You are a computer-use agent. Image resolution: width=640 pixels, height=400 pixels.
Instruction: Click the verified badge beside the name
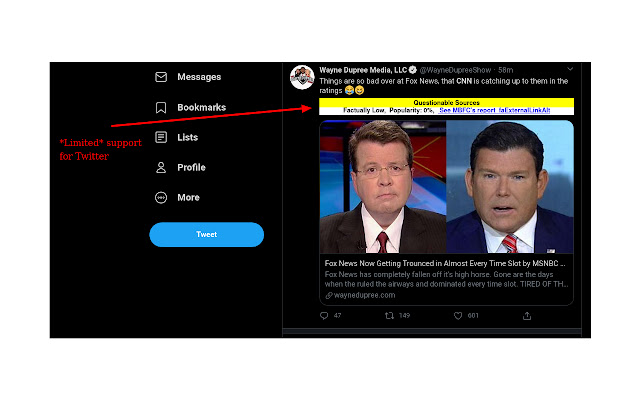click(x=413, y=70)
